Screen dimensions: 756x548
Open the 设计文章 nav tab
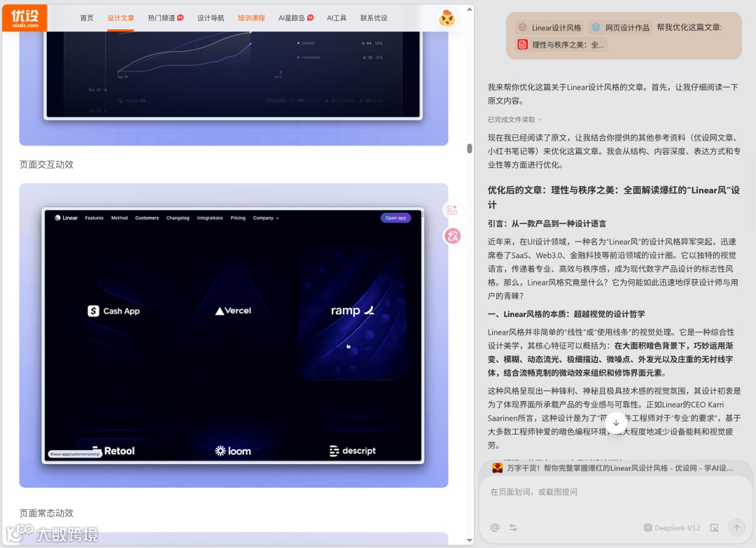[120, 17]
